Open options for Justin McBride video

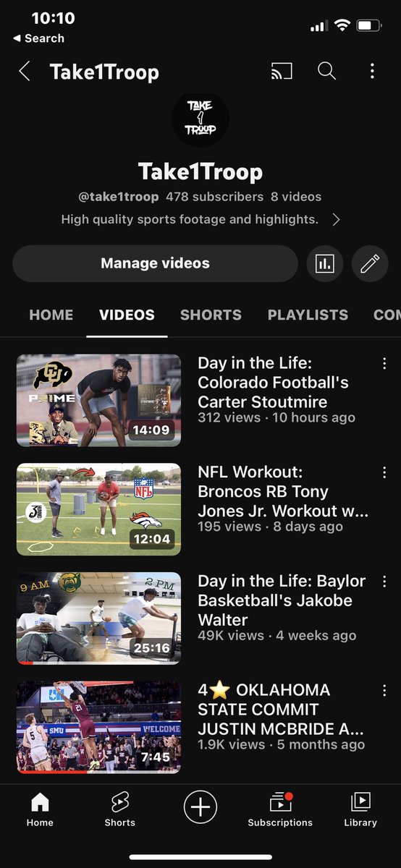pyautogui.click(x=384, y=691)
